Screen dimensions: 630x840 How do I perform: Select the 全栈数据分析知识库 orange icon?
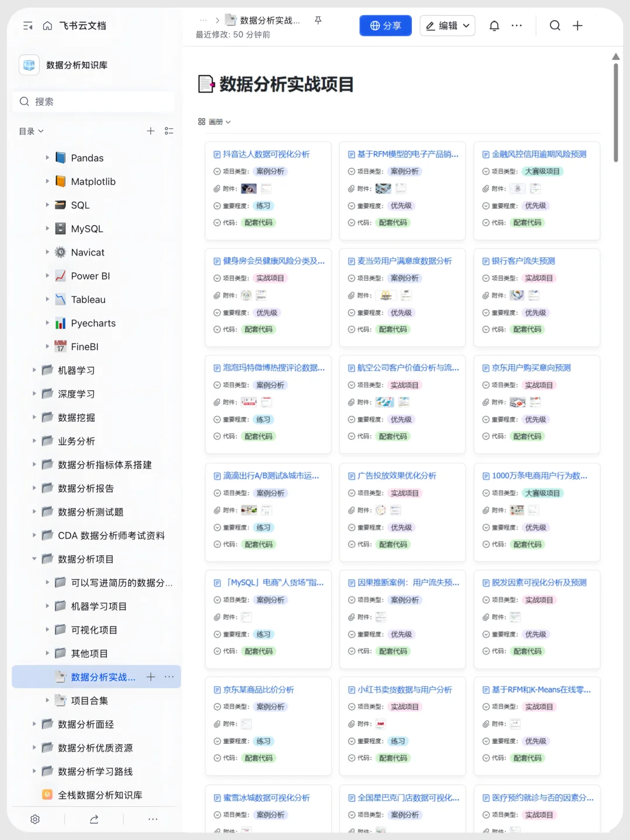[47, 794]
